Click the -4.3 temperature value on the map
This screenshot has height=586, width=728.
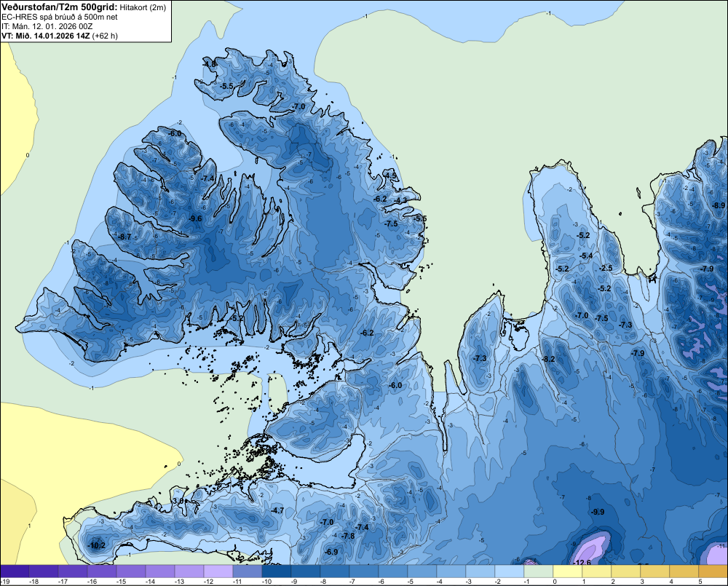[400, 200]
